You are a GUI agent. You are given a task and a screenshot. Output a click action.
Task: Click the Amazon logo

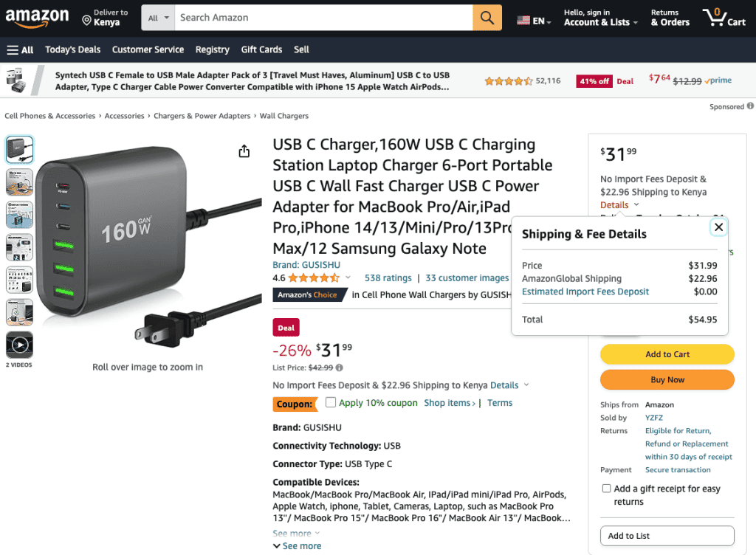pos(38,18)
